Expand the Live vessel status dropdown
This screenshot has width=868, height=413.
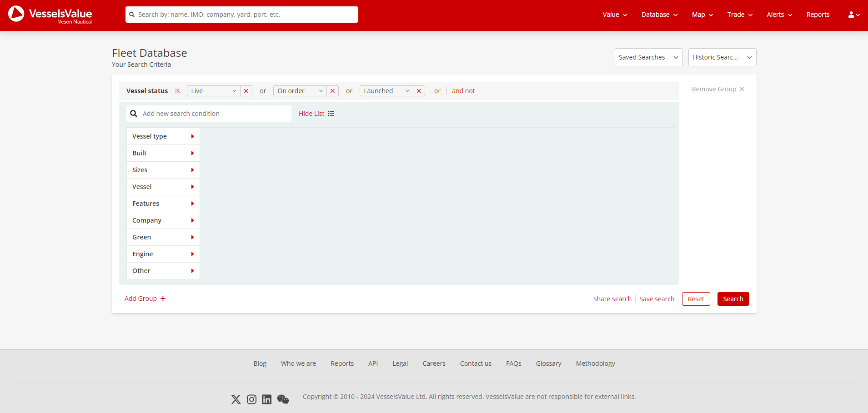234,91
